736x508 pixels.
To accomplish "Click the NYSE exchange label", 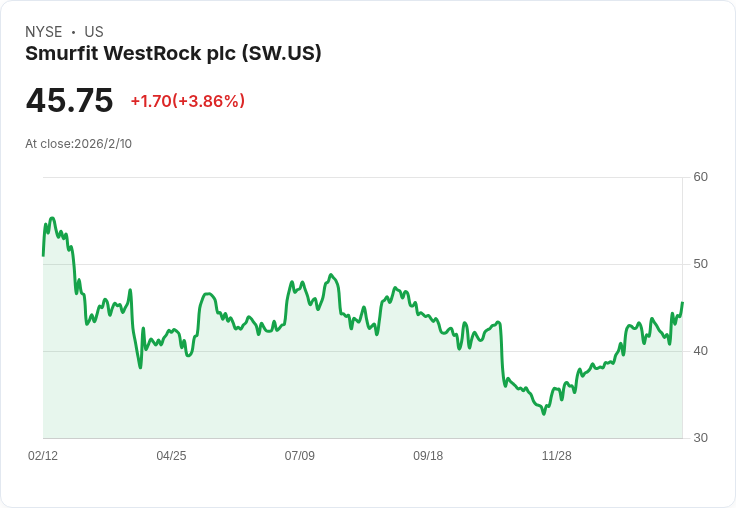I will 43,32.
